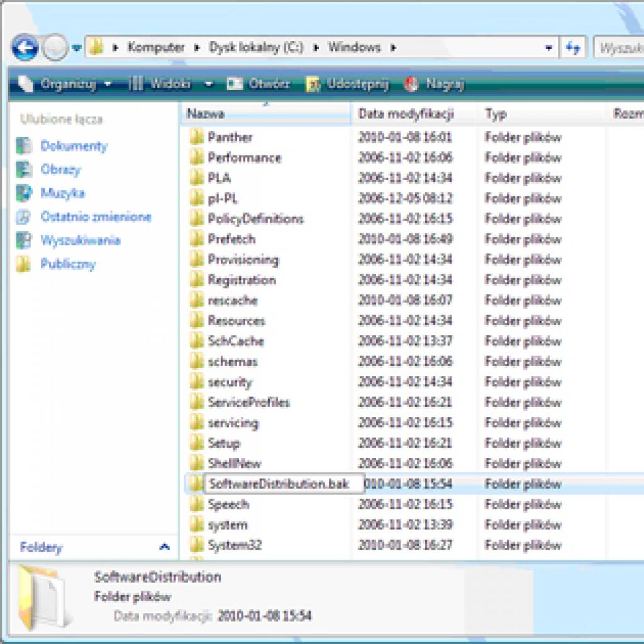Select the system folder name
This screenshot has width=644, height=644.
tap(228, 525)
